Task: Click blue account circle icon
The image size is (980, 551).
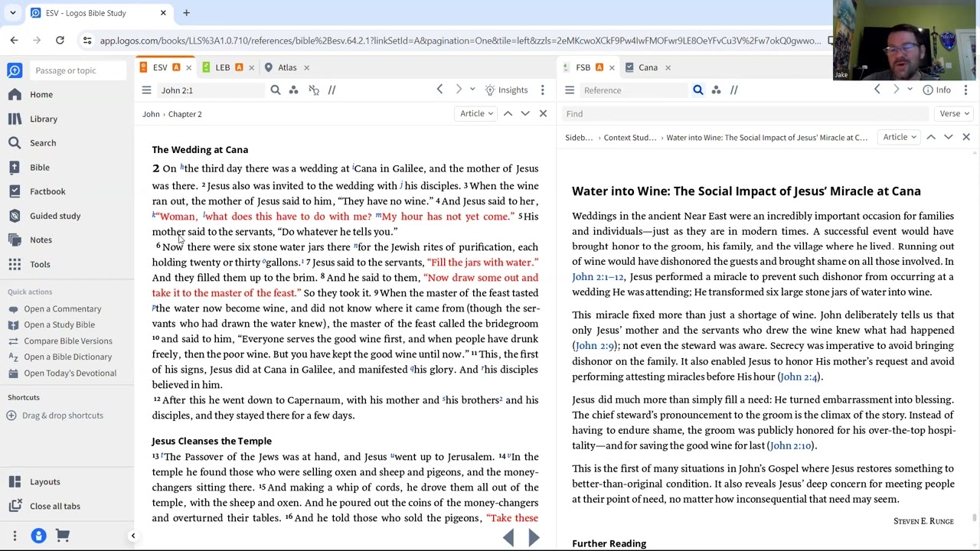Action: point(38,536)
